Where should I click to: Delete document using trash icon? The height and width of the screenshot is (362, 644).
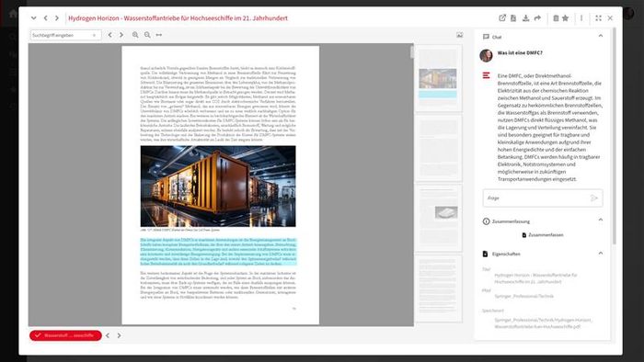tap(556, 18)
